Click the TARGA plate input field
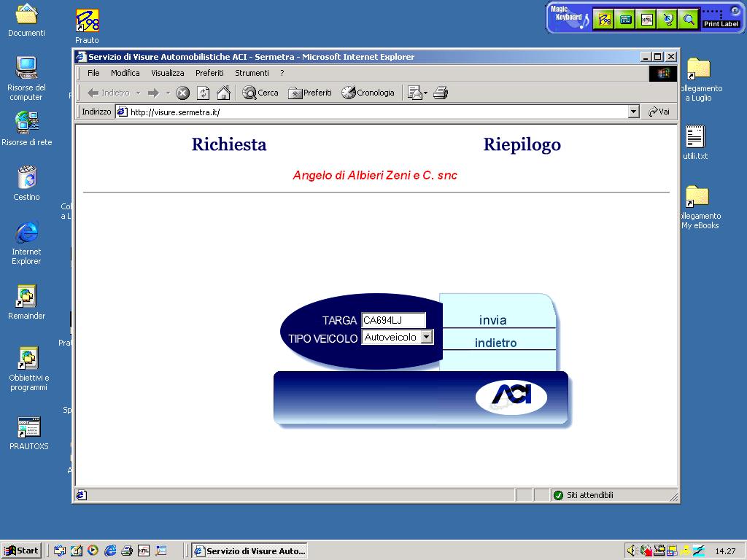The image size is (747, 560). tap(393, 320)
